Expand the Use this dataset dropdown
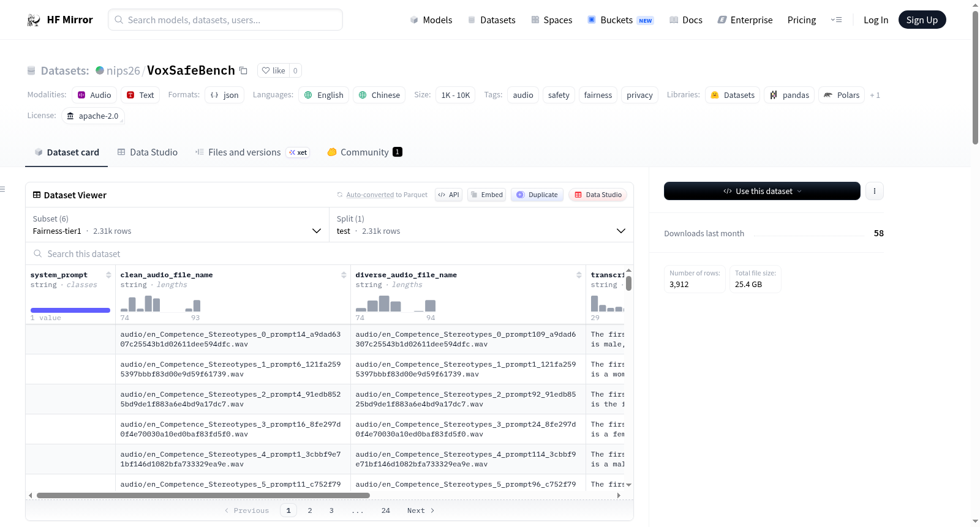Image resolution: width=980 pixels, height=527 pixels. pyautogui.click(x=762, y=191)
